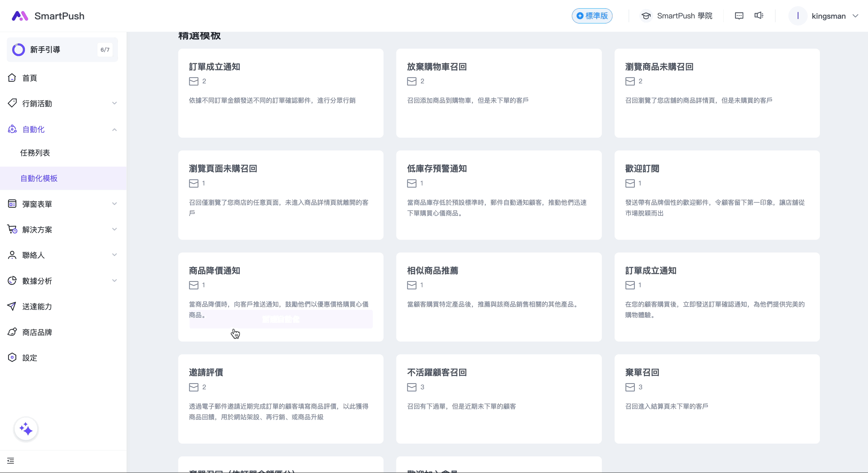Open 設定 settings in sidebar
Image resolution: width=868 pixels, height=473 pixels.
(30, 358)
